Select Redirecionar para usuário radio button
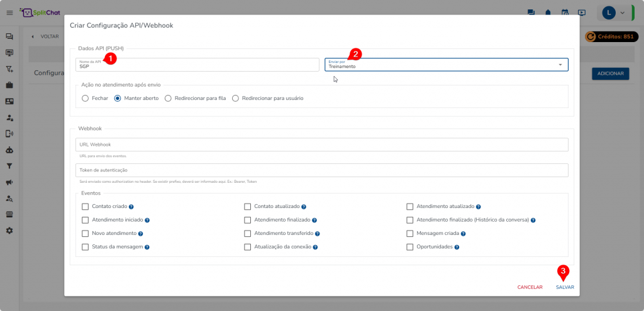This screenshot has width=644, height=311. click(x=236, y=99)
